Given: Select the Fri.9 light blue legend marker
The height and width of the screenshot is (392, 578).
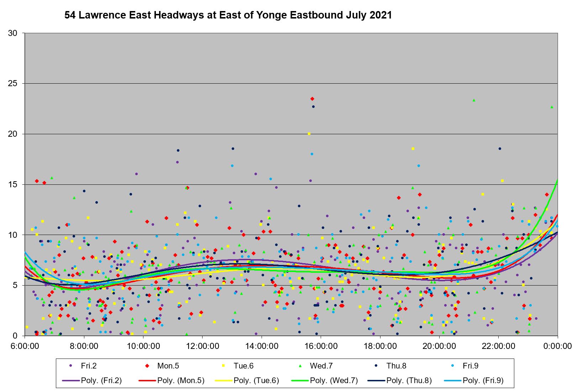Looking at the screenshot, I should pyautogui.click(x=453, y=366).
